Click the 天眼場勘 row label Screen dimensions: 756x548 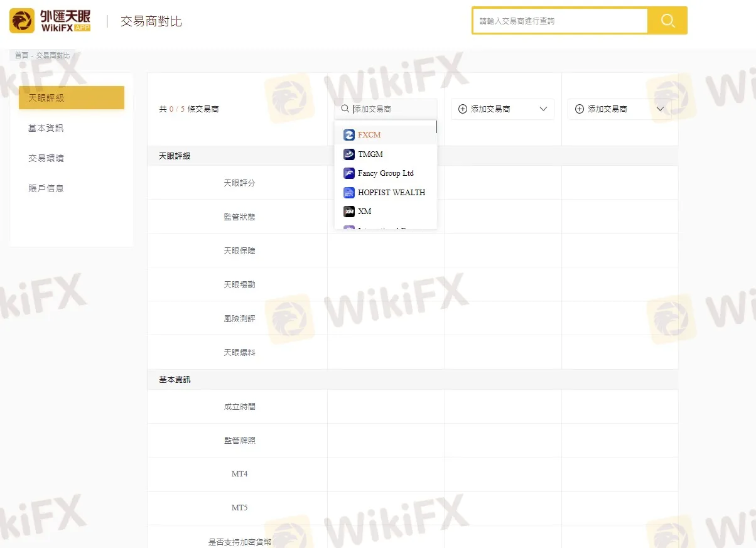[239, 284]
